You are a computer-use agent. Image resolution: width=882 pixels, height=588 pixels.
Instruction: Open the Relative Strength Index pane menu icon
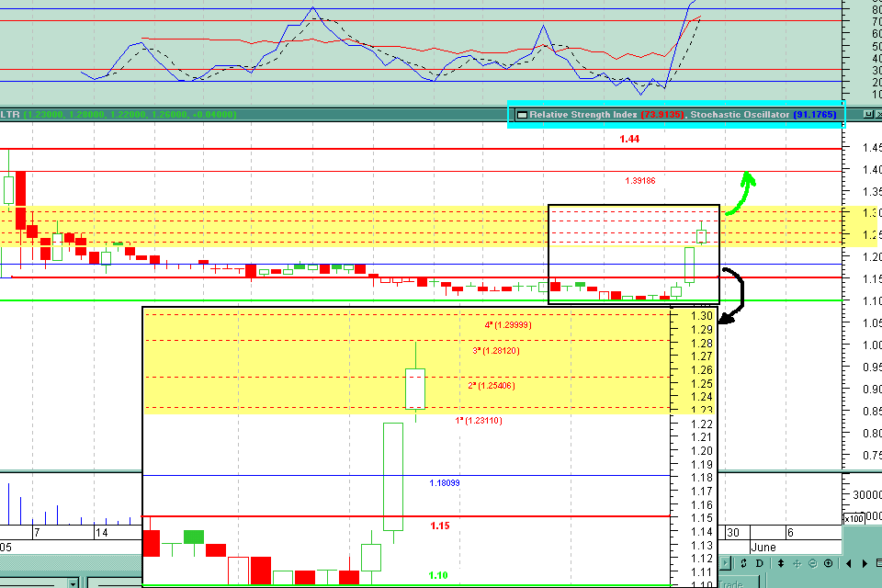tap(522, 115)
